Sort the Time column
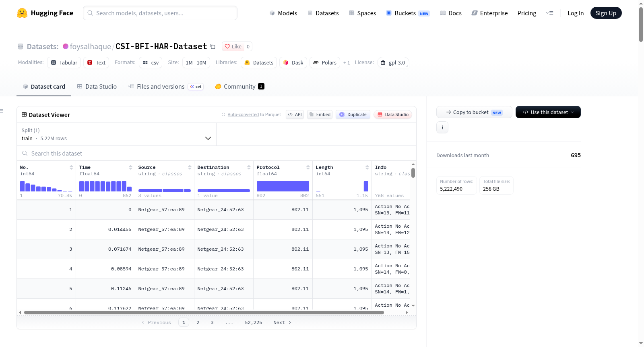The height and width of the screenshot is (347, 644). pos(130,167)
